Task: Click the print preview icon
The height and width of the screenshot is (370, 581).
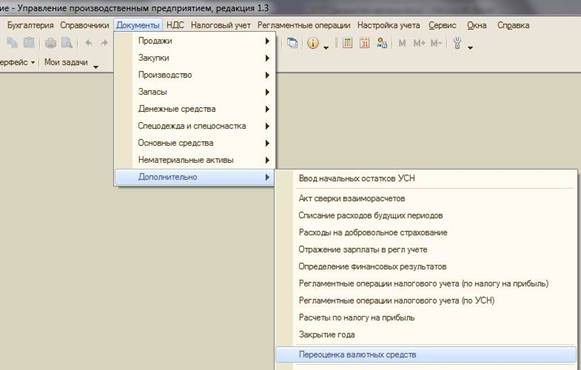Action: 67,43
